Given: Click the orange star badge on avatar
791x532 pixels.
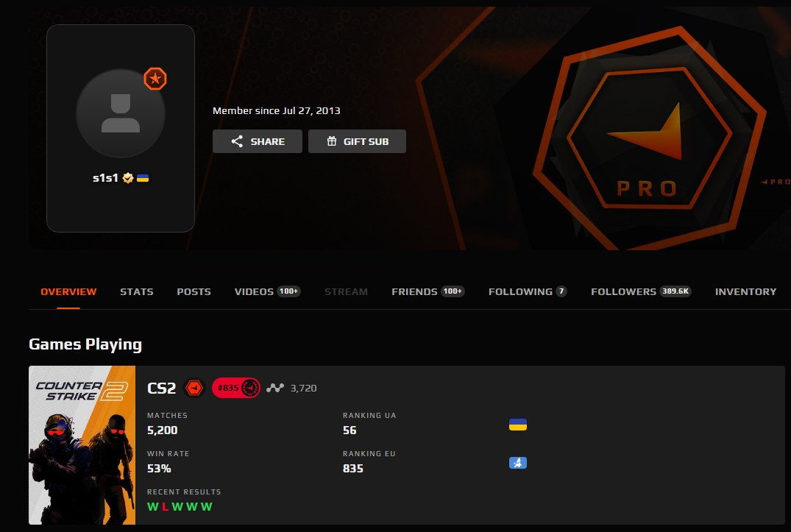Looking at the screenshot, I should click(155, 79).
